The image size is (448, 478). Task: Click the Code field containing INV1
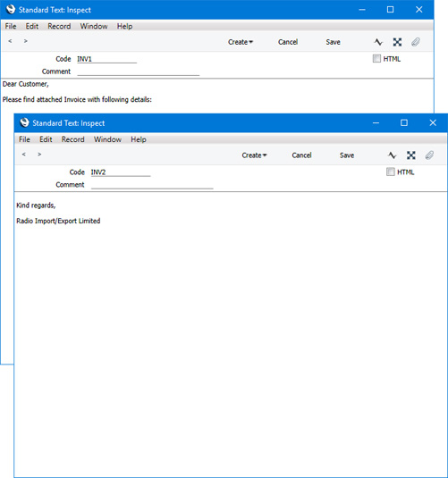(x=106, y=59)
